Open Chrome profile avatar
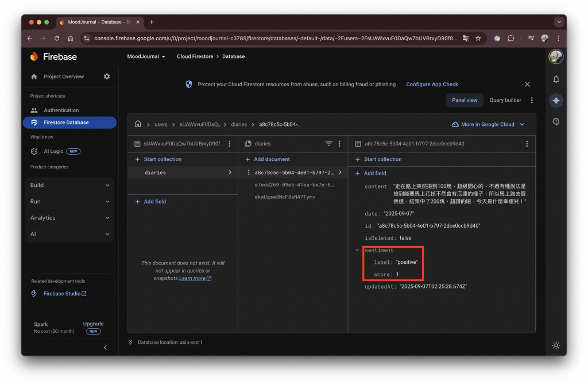The height and width of the screenshot is (384, 588). coord(544,39)
